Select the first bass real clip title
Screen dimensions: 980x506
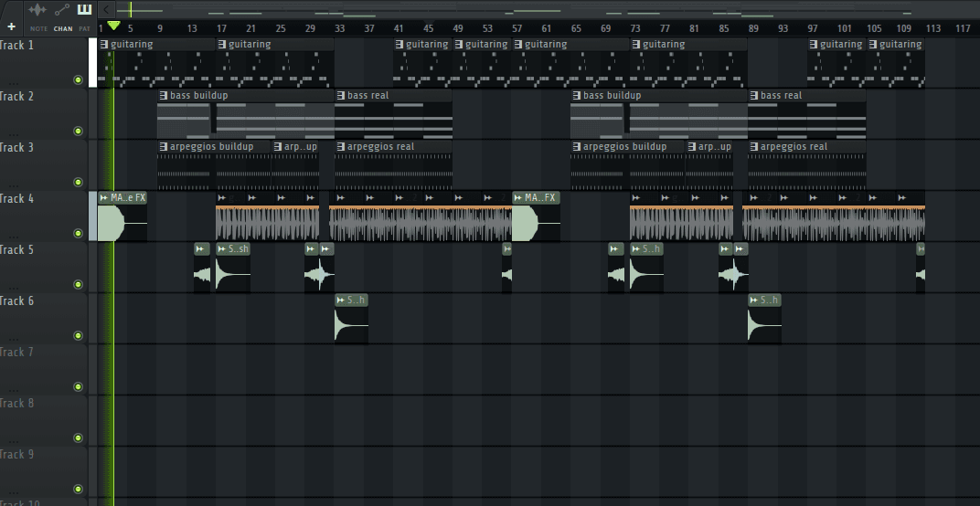(x=368, y=95)
